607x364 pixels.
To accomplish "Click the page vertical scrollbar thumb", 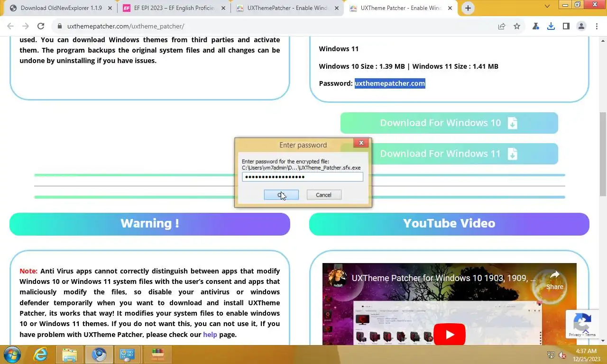I will click(x=603, y=154).
